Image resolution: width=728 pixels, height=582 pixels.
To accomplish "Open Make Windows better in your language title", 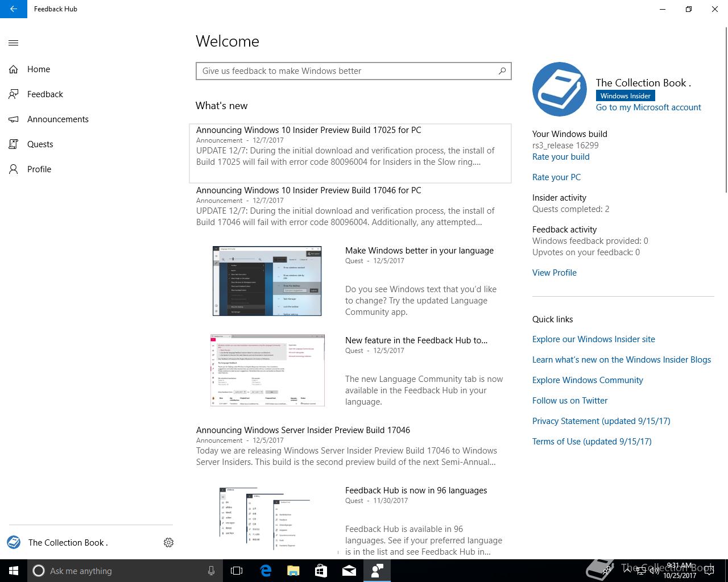I will coord(419,251).
